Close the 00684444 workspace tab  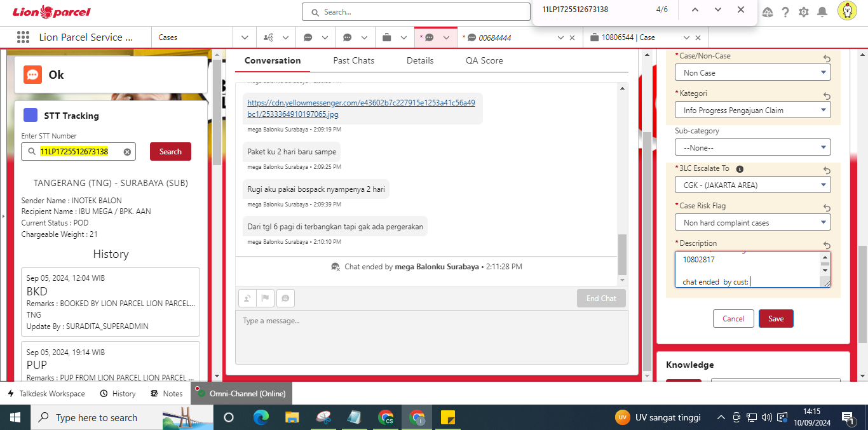572,37
